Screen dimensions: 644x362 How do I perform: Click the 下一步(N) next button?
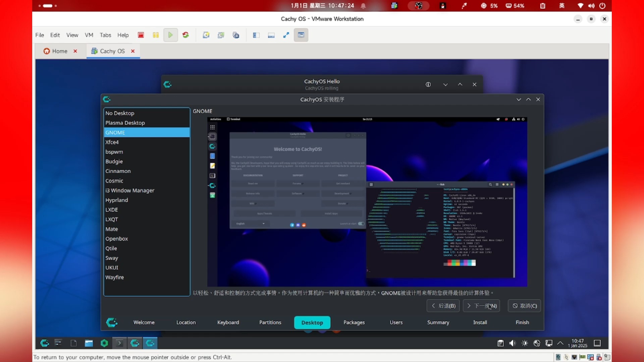coord(481,306)
